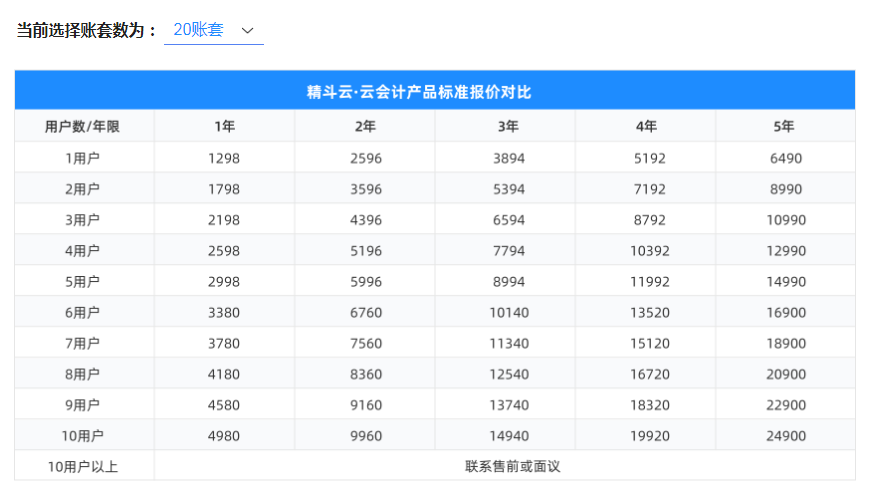Click the 5用户 row label
The width and height of the screenshot is (869, 503).
point(83,282)
